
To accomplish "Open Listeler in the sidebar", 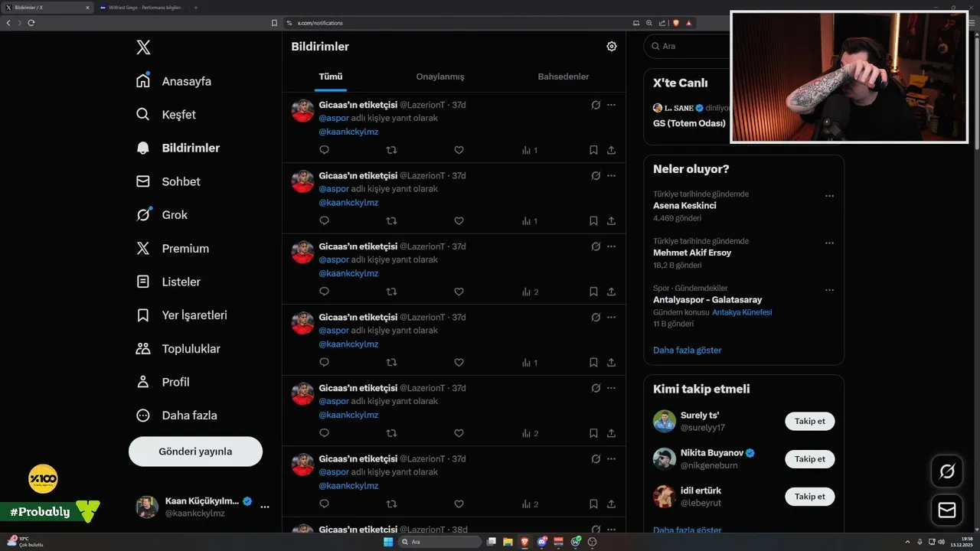I will pos(168,282).
